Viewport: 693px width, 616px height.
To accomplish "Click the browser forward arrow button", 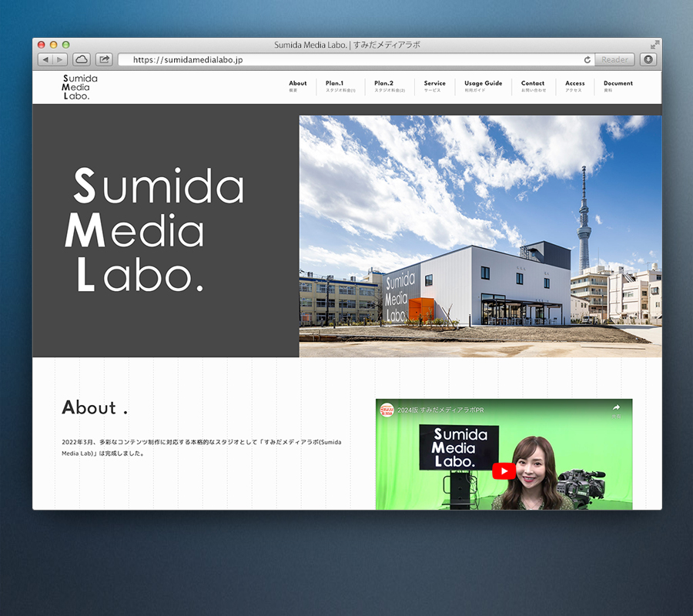I will click(x=59, y=59).
